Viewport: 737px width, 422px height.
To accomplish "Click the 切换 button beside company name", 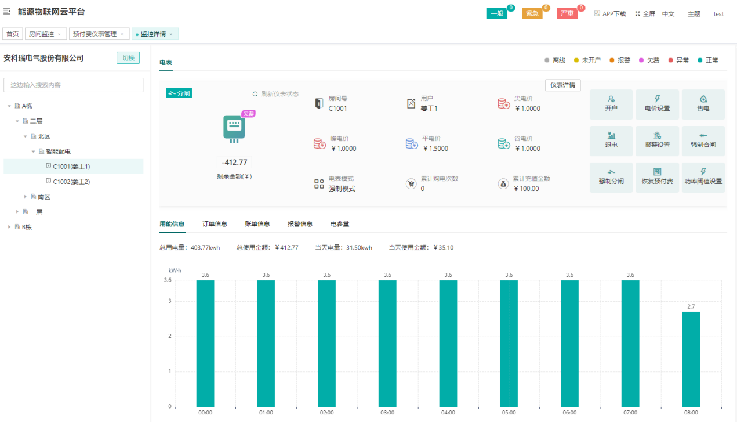I will click(x=128, y=58).
